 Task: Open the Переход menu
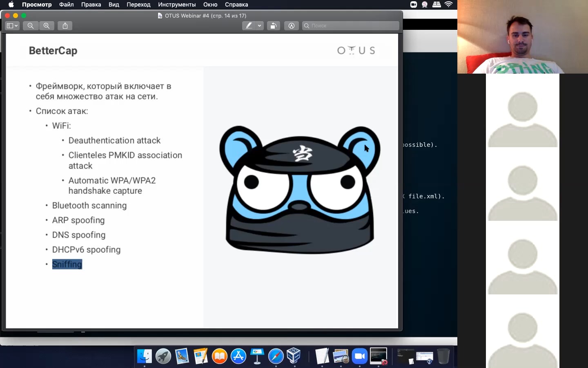pos(138,4)
